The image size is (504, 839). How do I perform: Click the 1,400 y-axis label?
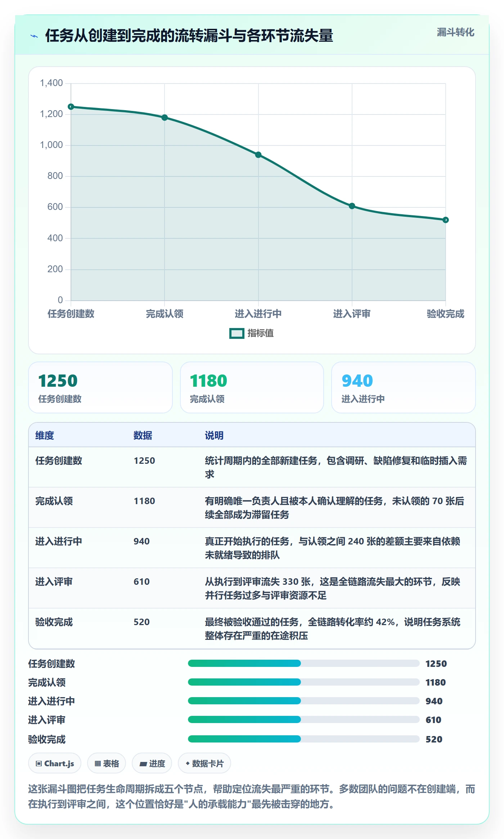[x=51, y=83]
